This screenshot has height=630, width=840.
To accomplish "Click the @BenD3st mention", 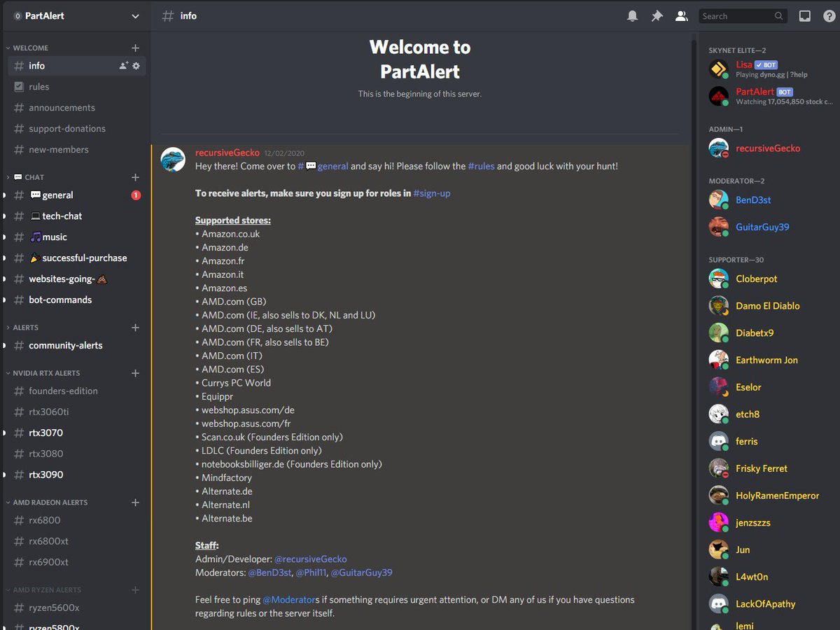I will [269, 573].
